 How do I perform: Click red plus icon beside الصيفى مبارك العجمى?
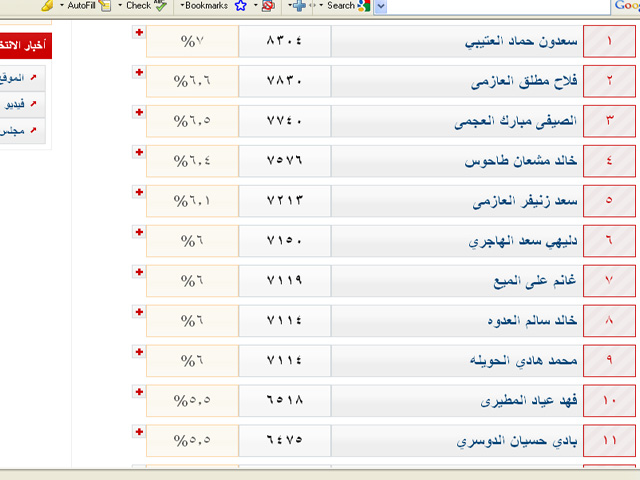click(138, 112)
